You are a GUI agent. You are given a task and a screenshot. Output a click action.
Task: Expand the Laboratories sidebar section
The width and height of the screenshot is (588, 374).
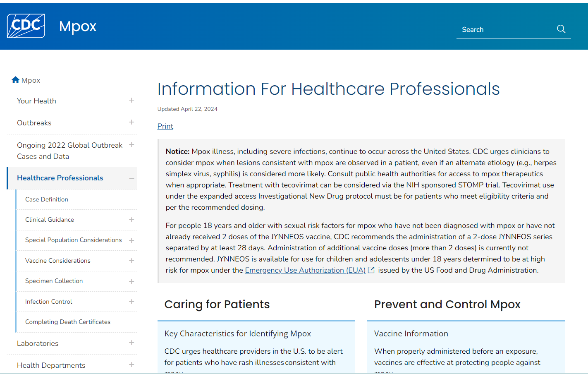click(x=131, y=343)
